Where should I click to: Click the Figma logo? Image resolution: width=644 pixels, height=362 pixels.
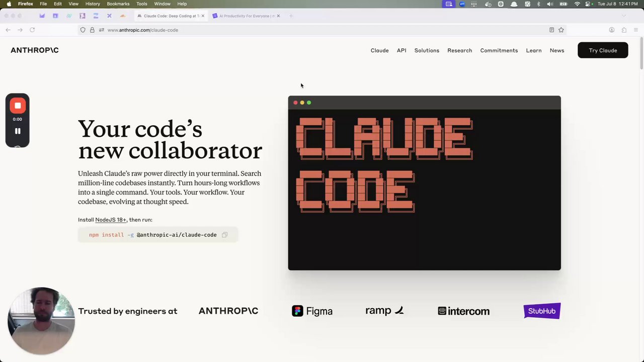click(x=312, y=311)
